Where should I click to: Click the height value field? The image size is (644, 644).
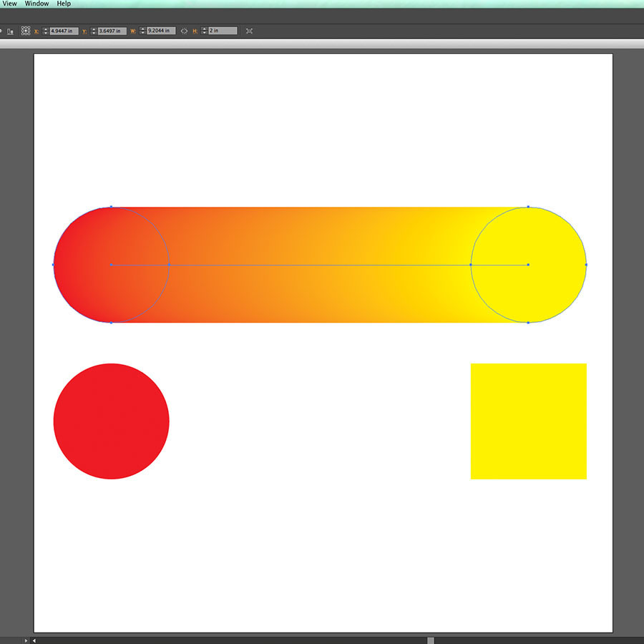tap(223, 31)
